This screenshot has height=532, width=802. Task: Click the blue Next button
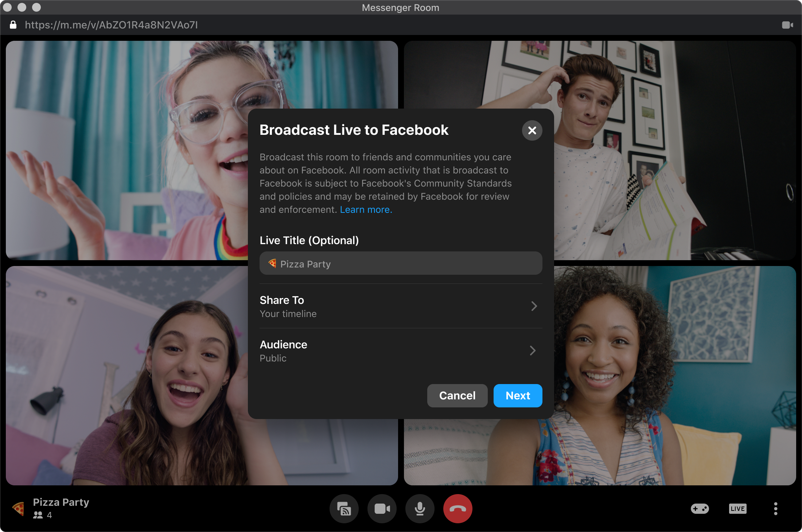[518, 396]
